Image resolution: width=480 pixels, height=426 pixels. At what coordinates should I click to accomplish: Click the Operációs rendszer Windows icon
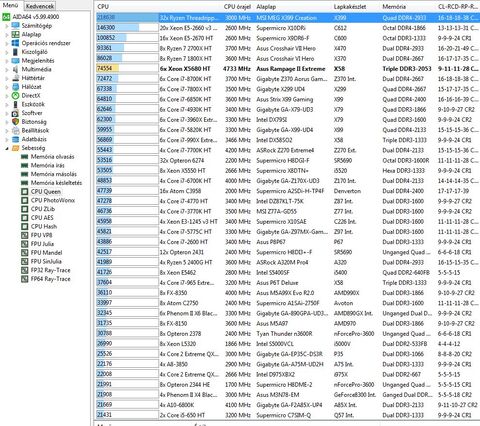click(x=15, y=43)
